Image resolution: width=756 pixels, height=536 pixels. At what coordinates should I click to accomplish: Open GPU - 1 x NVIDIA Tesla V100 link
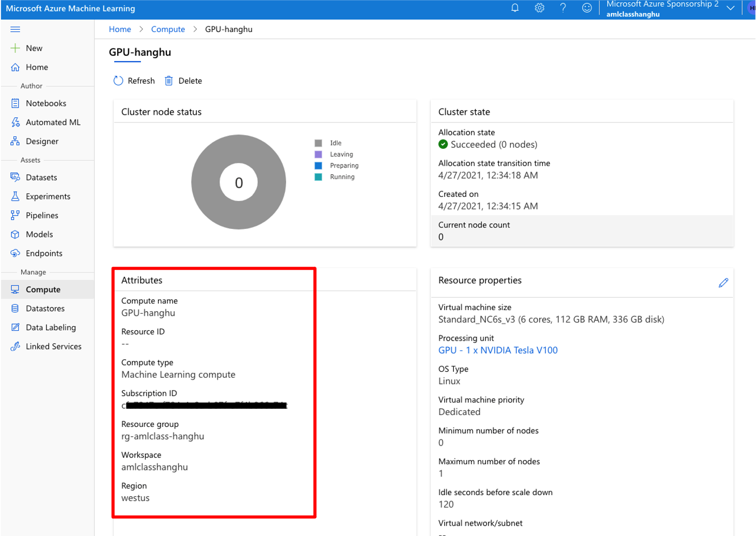[x=498, y=350]
